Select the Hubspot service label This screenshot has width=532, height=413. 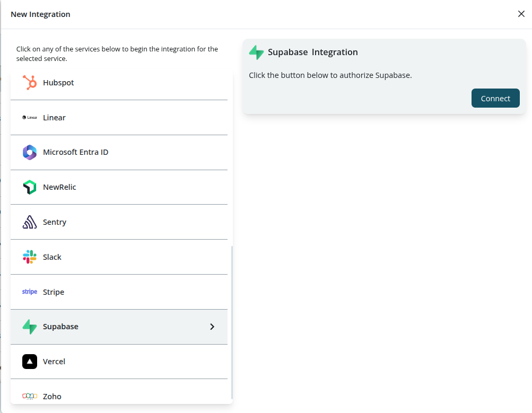[x=58, y=83]
